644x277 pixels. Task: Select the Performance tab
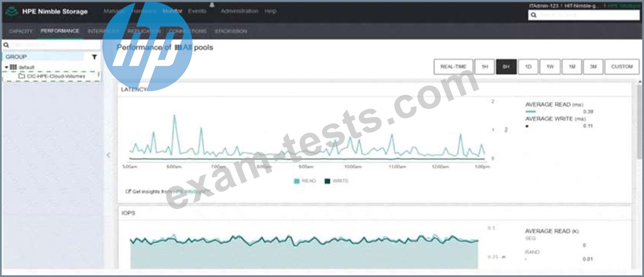point(60,31)
